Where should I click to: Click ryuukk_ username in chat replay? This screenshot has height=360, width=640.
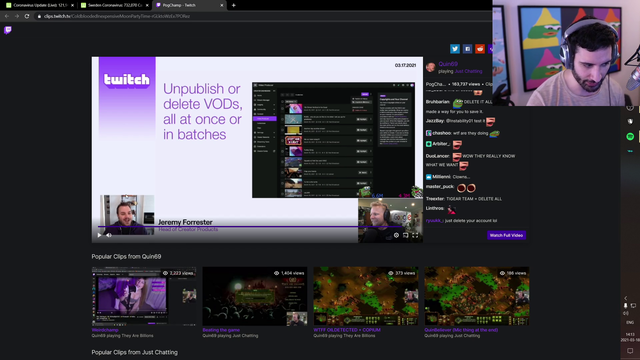(x=434, y=220)
